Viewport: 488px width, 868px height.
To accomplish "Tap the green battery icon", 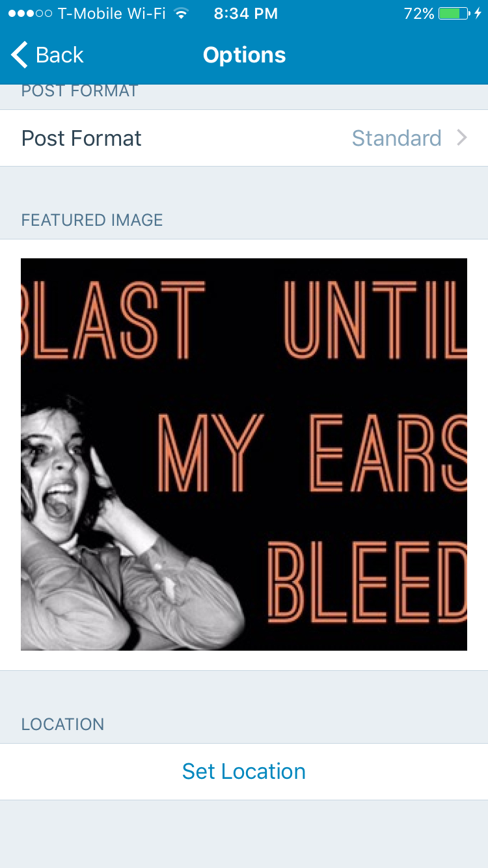I will tap(454, 14).
